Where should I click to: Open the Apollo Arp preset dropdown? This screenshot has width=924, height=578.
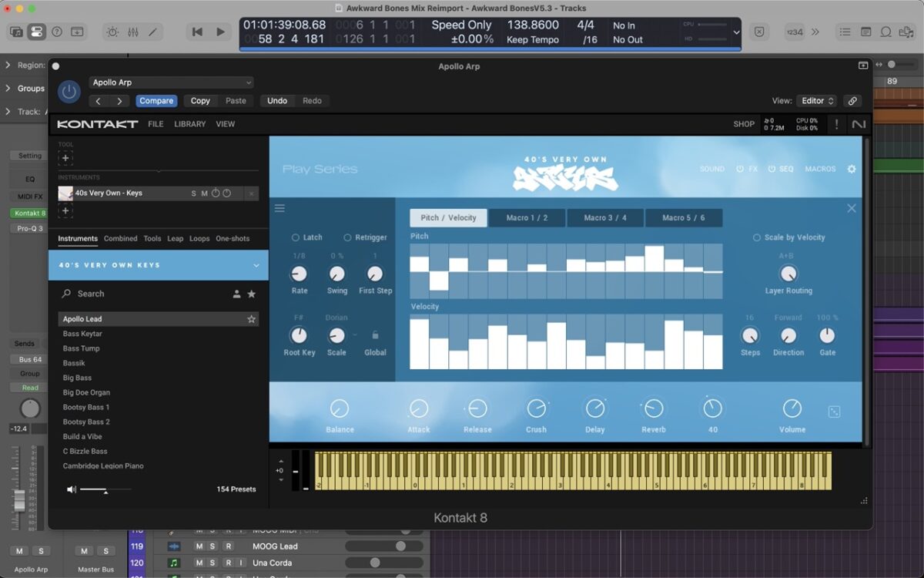coord(171,82)
